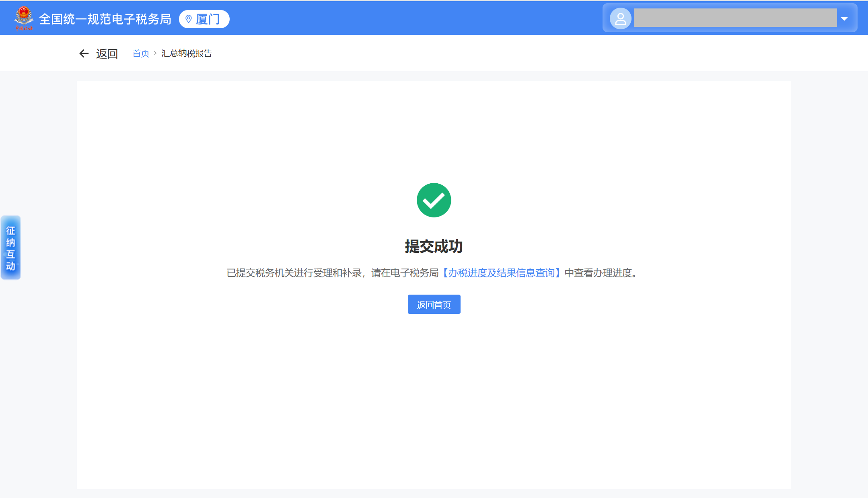Image resolution: width=868 pixels, height=498 pixels.
Task: Click the breadcrumb chevron separator after 首页
Action: pyautogui.click(x=155, y=53)
